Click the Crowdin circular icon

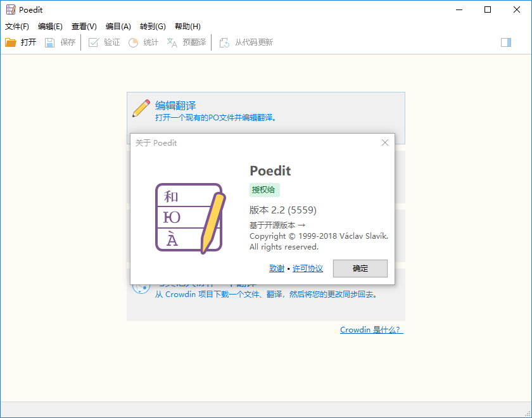(x=141, y=288)
